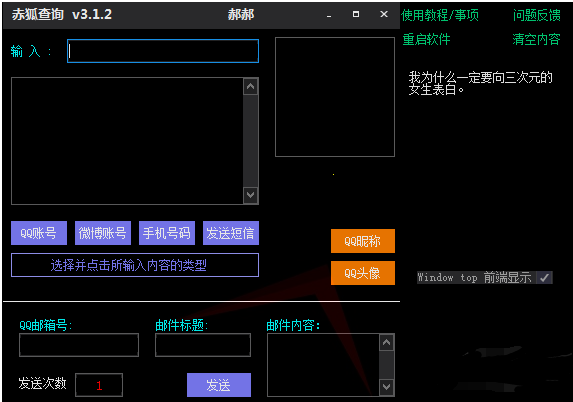Click the 邮件内容 scroll-up arrow
Screen dimensions: 573x402
pos(387,343)
